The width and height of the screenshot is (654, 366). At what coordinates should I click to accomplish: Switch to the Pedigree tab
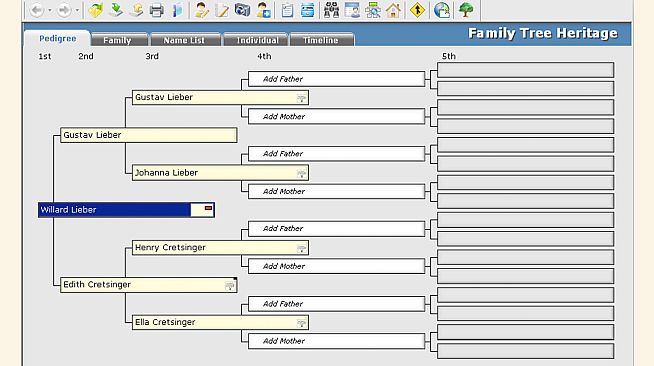58,38
